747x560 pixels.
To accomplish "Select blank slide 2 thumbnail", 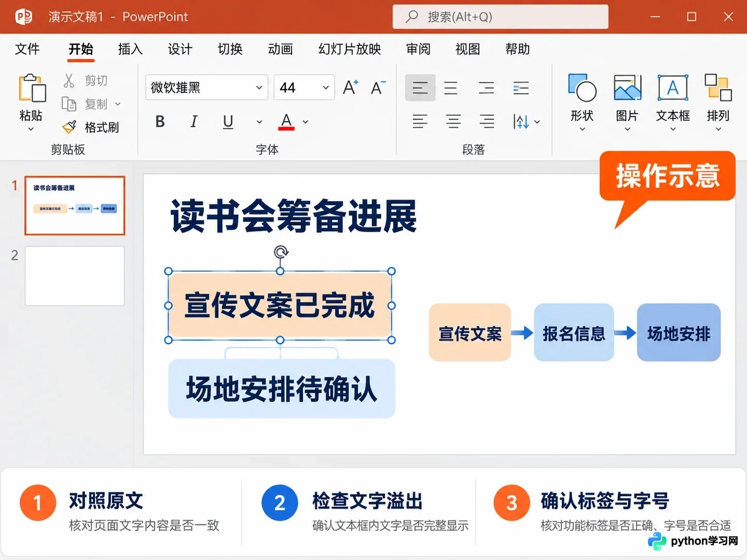I will tap(75, 276).
